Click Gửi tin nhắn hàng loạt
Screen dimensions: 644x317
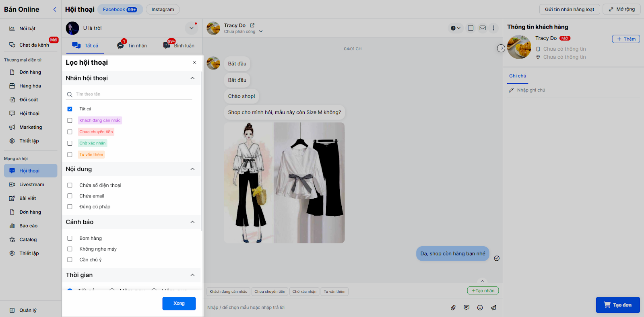coord(570,9)
